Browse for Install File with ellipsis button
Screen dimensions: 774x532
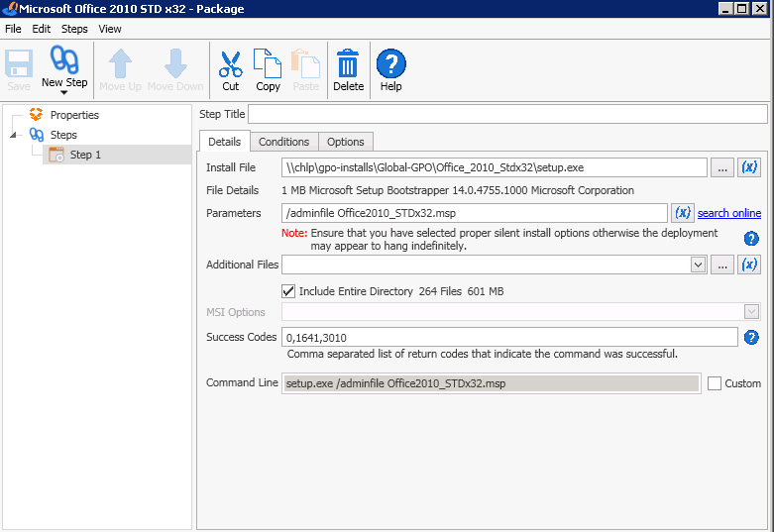[723, 167]
